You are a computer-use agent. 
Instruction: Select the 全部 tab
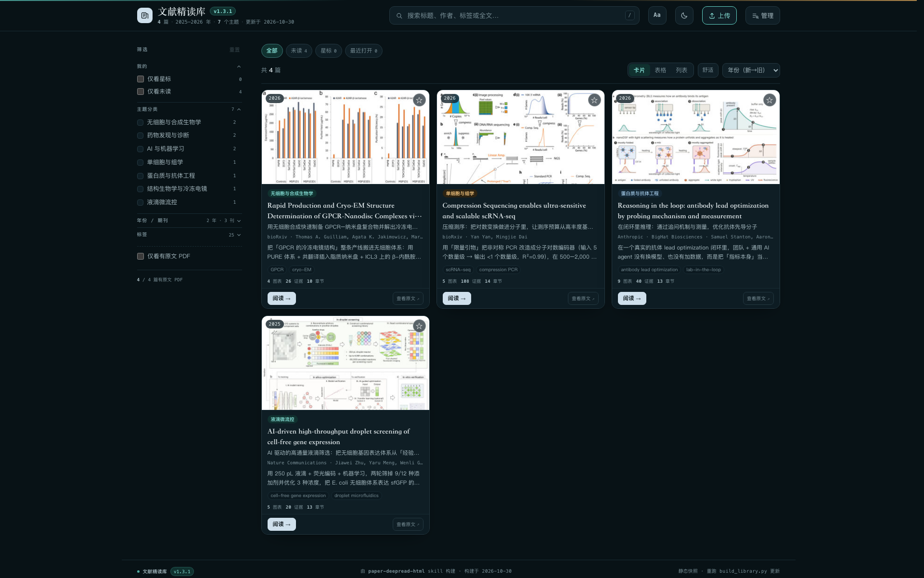(x=272, y=51)
